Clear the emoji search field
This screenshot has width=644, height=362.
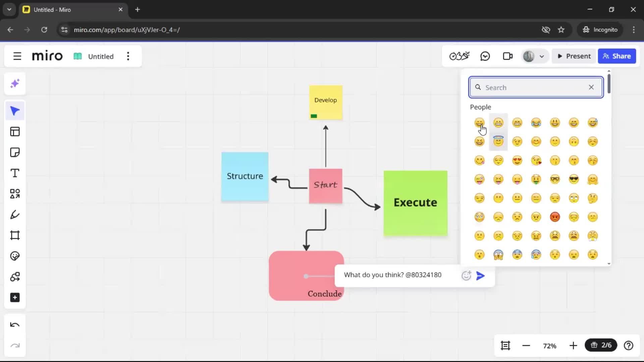[591, 87]
